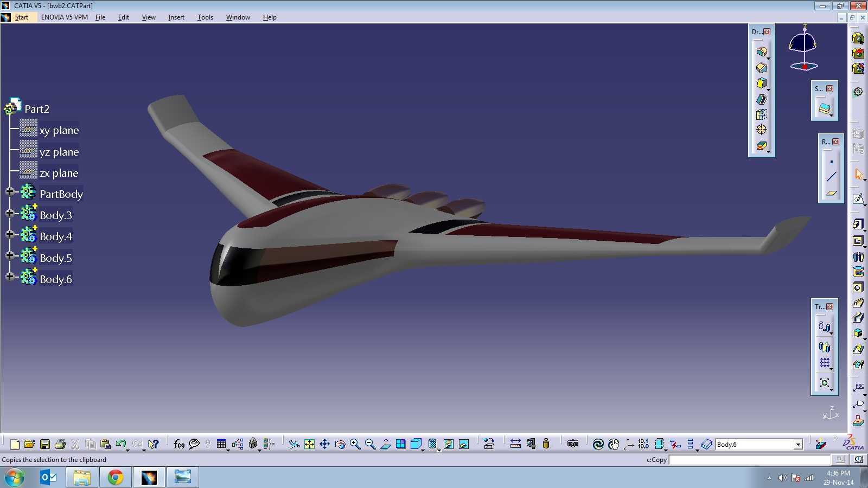
Task: Create Line in Reference Elements toolbar
Action: click(x=831, y=177)
